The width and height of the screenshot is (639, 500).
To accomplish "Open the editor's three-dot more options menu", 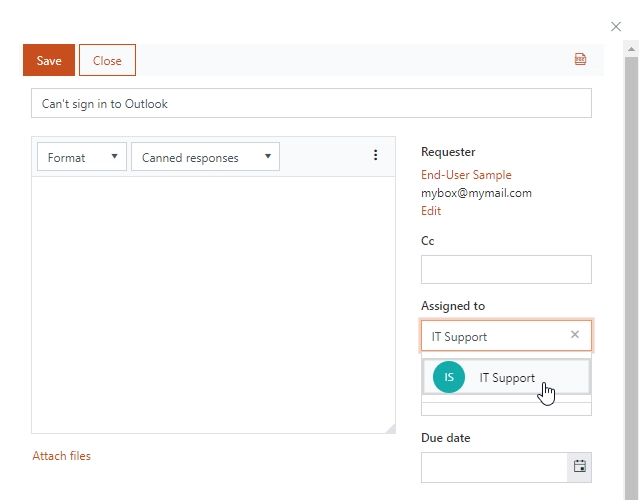I will pos(375,155).
